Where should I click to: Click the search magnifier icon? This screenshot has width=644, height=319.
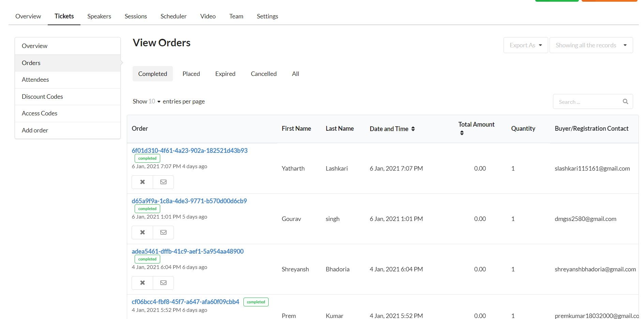tap(625, 101)
